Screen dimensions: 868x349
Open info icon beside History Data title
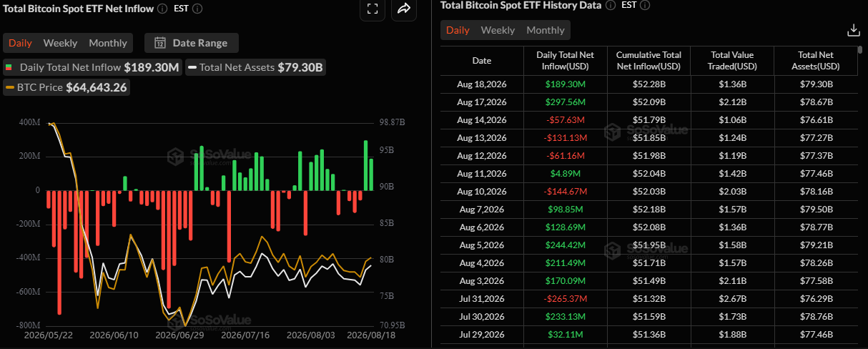tap(610, 5)
